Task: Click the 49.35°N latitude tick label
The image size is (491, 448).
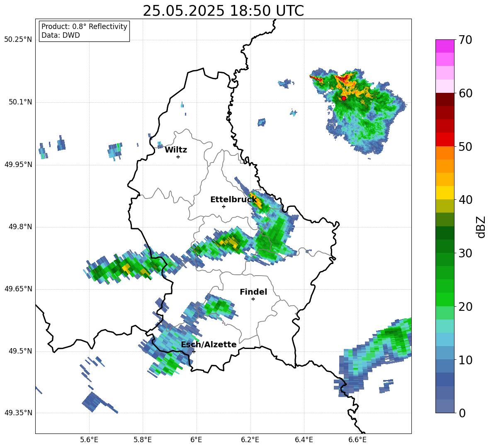Action: (x=18, y=413)
